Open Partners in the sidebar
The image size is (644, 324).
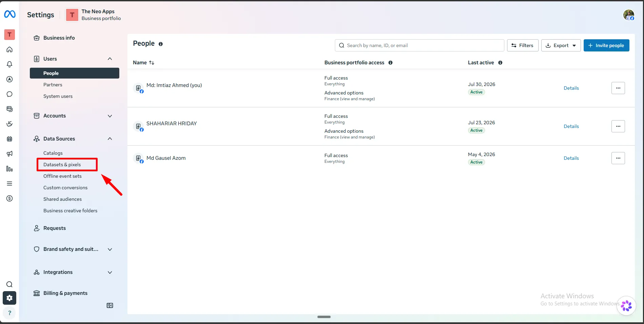coord(53,85)
